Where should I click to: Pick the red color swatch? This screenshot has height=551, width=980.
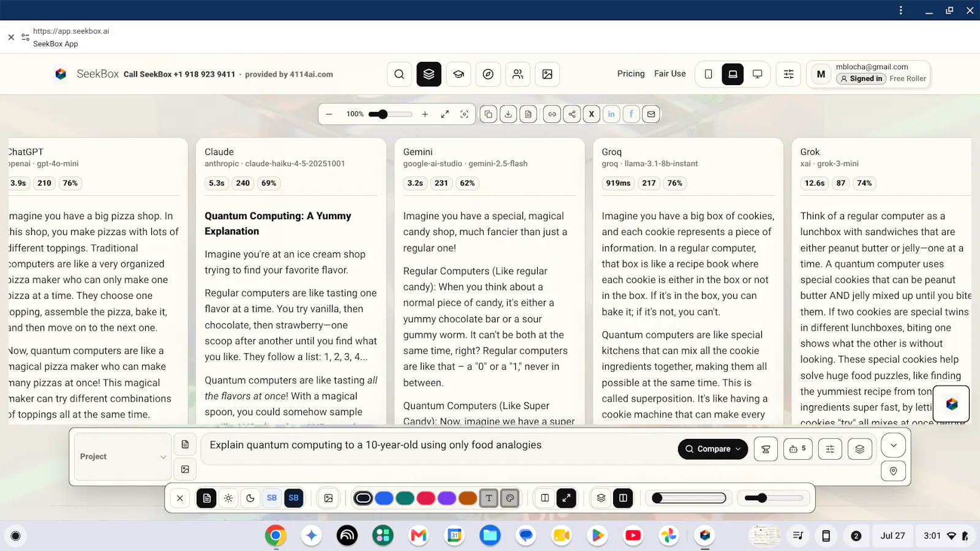426,498
